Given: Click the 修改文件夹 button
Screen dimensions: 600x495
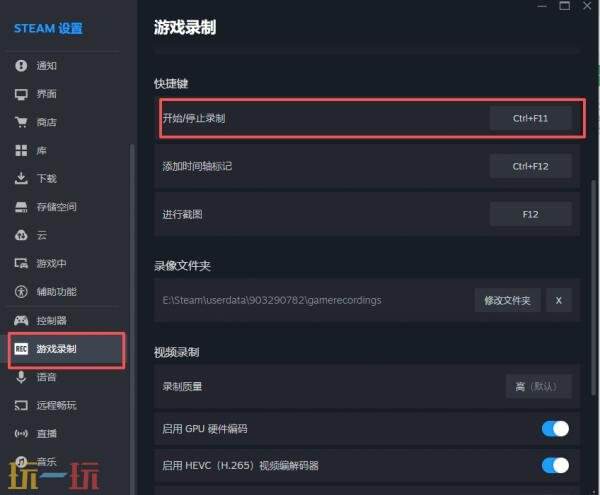Looking at the screenshot, I should click(x=507, y=300).
